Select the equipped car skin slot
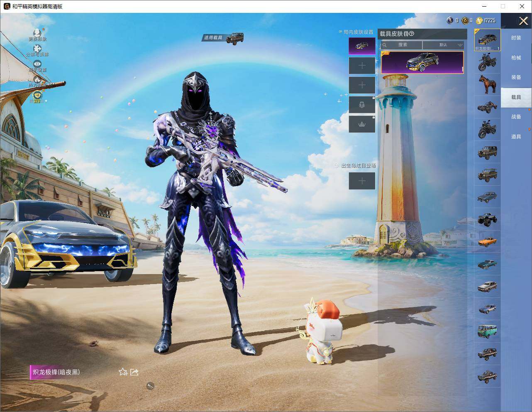The image size is (532, 412). click(362, 46)
